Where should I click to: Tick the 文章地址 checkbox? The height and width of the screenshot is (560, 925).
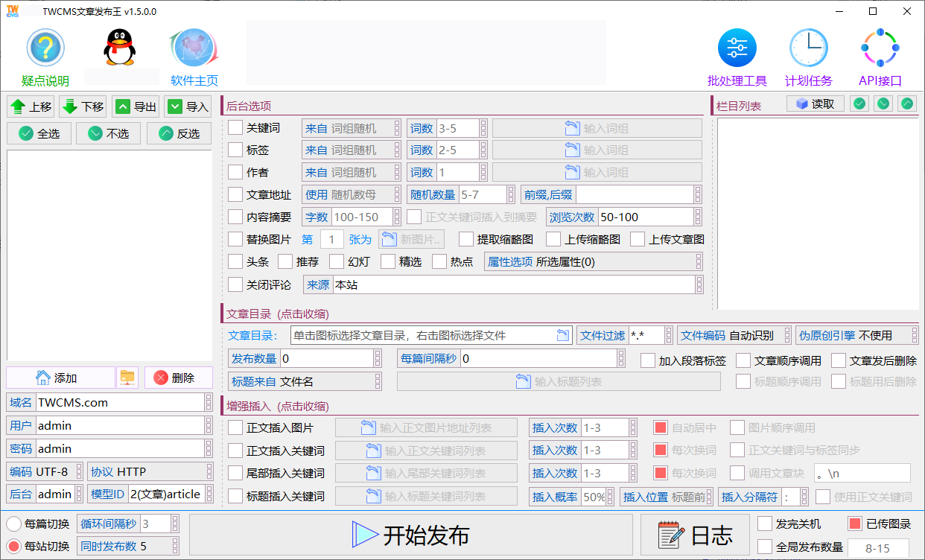pyautogui.click(x=235, y=195)
